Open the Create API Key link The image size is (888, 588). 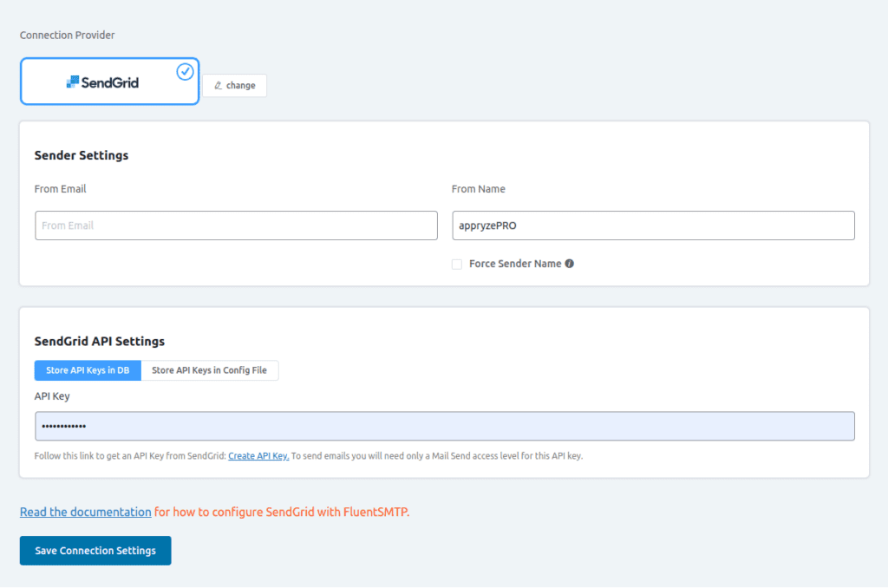point(258,456)
